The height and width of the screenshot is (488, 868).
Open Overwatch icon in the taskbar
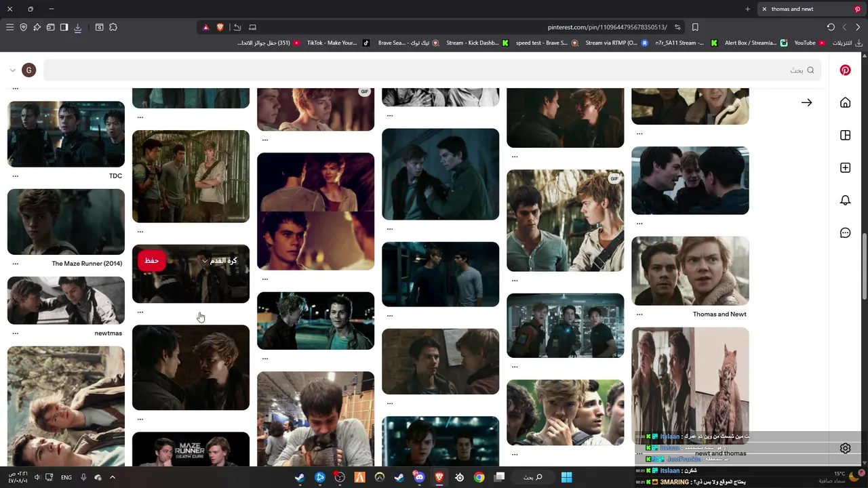(380, 477)
